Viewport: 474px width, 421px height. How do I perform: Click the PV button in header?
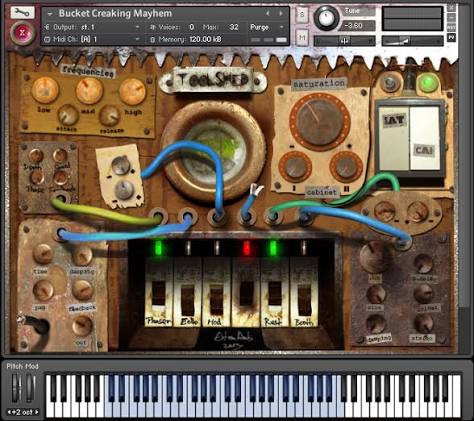(x=452, y=38)
